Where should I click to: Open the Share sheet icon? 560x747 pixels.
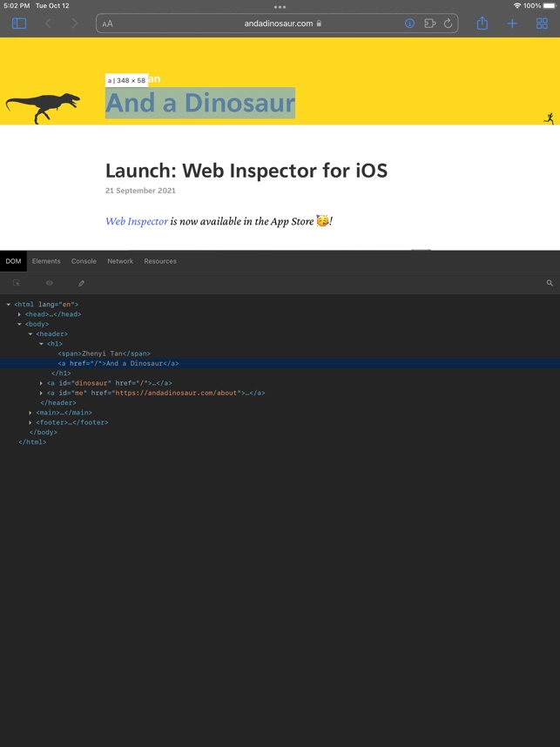482,23
